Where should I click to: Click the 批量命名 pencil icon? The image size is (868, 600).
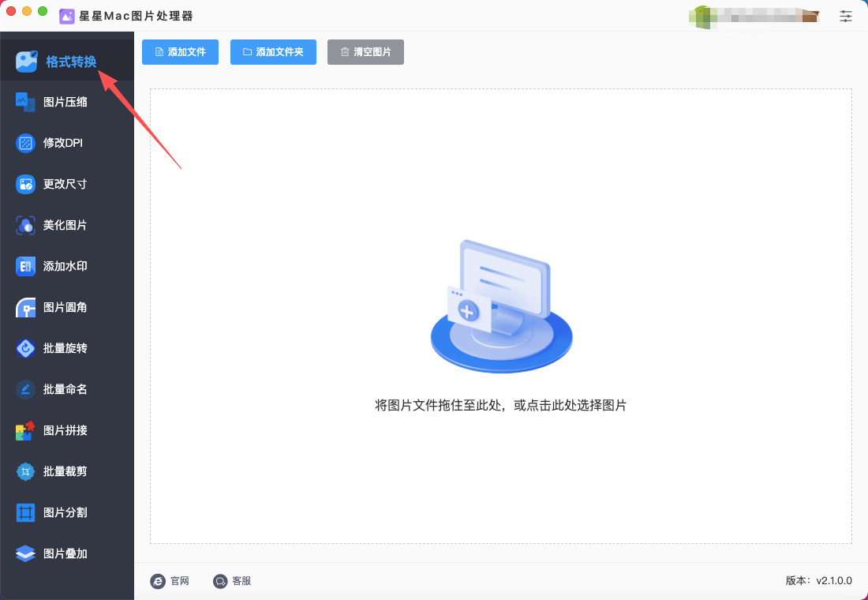click(25, 389)
